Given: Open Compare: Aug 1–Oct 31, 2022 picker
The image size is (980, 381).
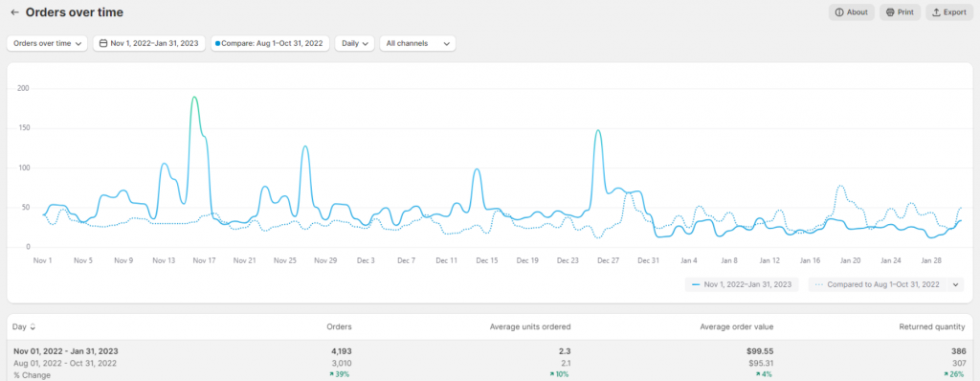Looking at the screenshot, I should (270, 44).
